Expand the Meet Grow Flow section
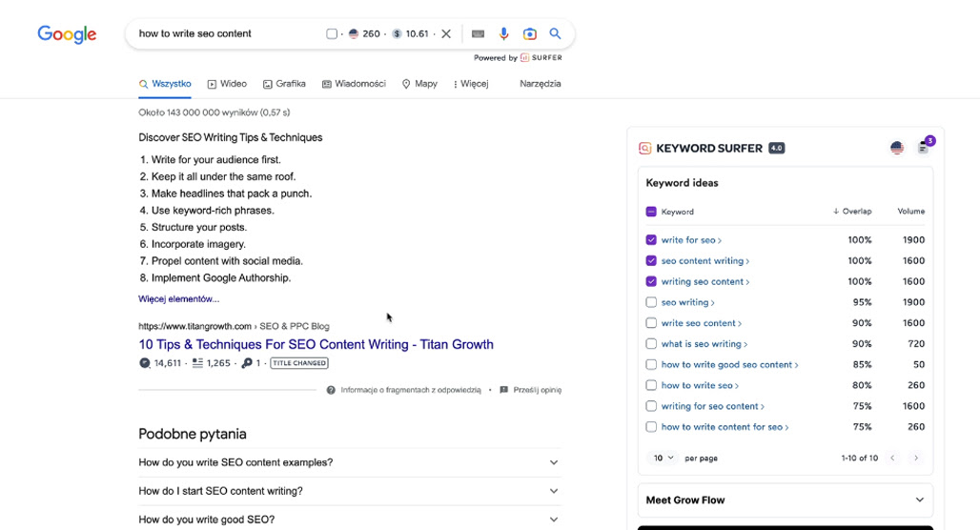 point(785,500)
